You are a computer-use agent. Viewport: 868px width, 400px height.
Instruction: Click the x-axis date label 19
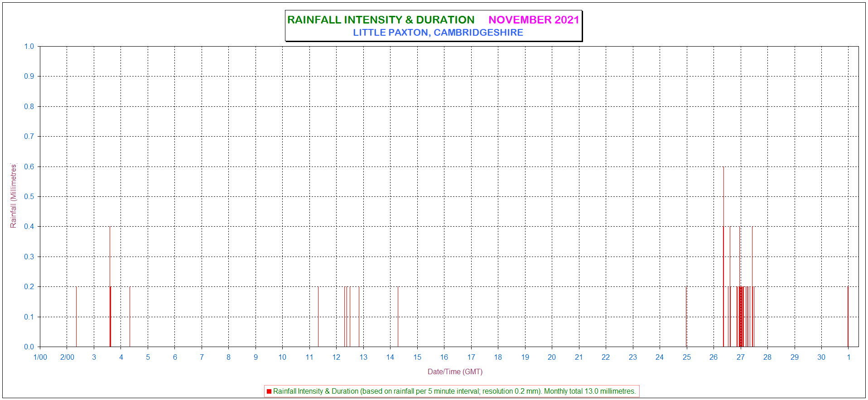coord(525,357)
